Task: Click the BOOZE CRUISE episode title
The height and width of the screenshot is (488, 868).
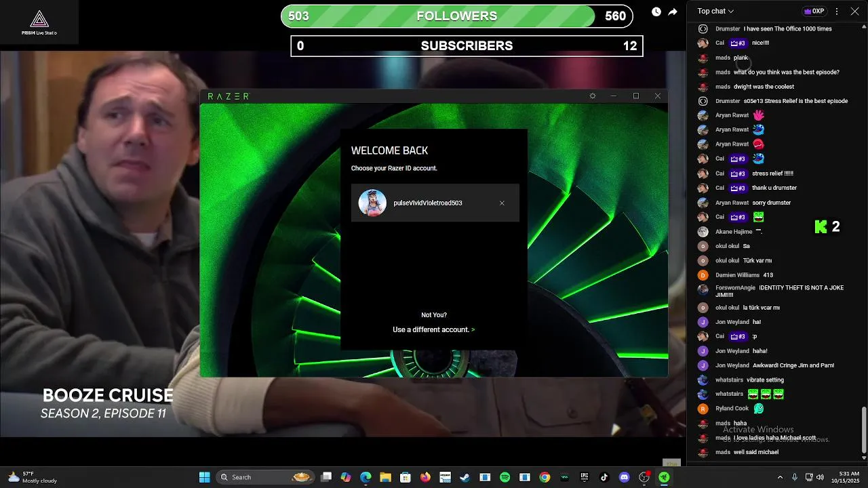Action: (108, 396)
